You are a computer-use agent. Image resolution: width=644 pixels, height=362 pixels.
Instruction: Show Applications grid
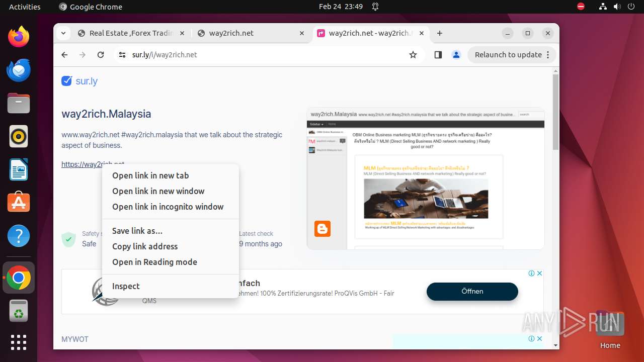click(x=19, y=342)
